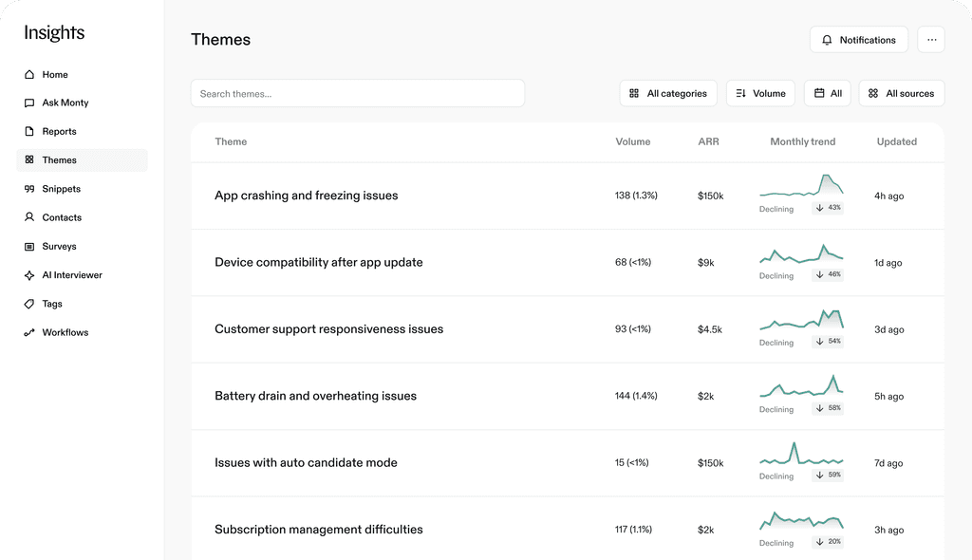Click the AI Interviewer sparkle icon

click(29, 275)
